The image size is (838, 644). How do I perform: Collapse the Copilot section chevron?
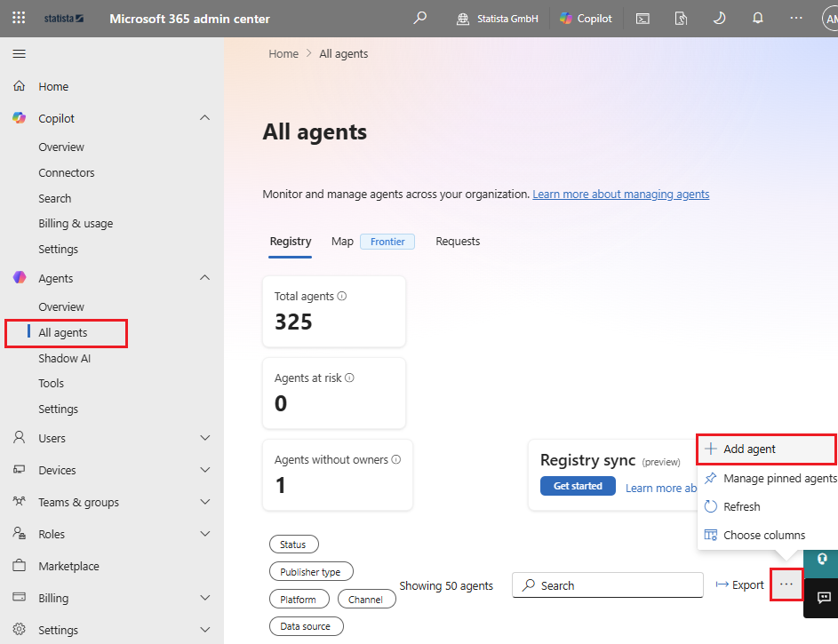[x=204, y=118]
